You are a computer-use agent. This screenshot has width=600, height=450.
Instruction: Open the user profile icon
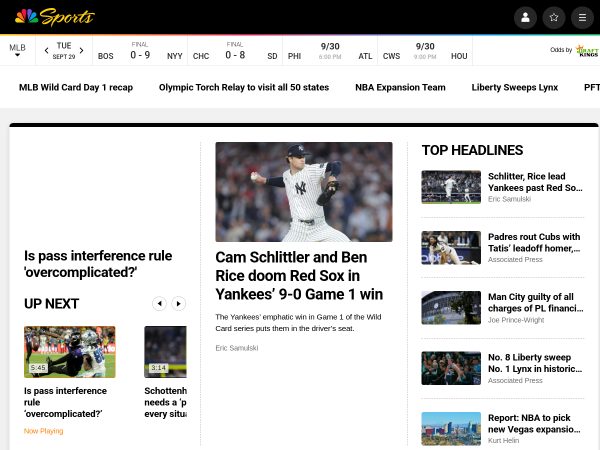(x=525, y=18)
